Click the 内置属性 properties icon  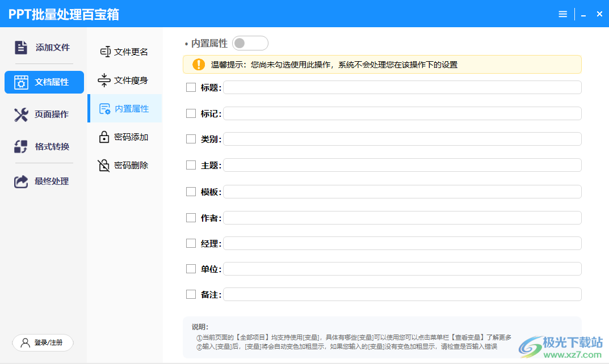pyautogui.click(x=105, y=109)
